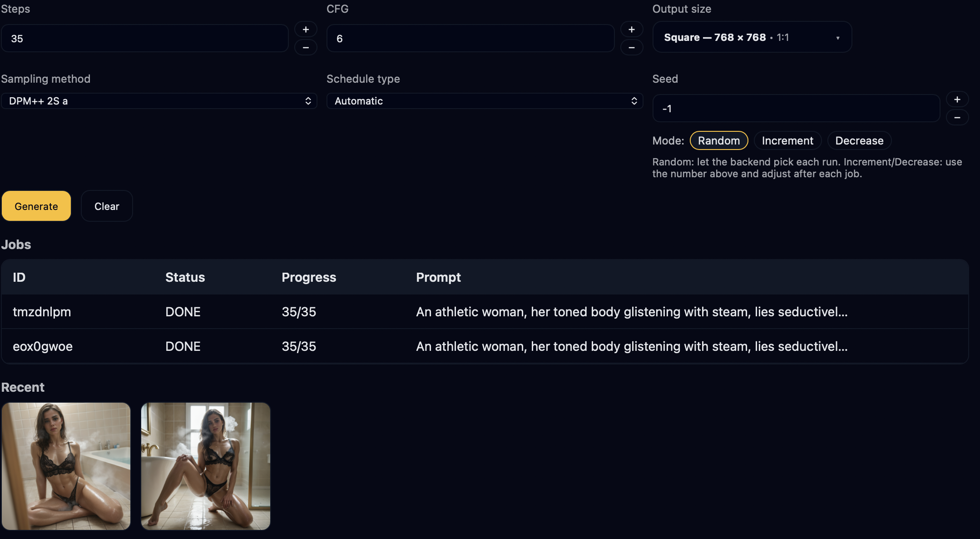Viewport: 980px width, 539px height.
Task: Open the Output size dropdown
Action: 751,37
